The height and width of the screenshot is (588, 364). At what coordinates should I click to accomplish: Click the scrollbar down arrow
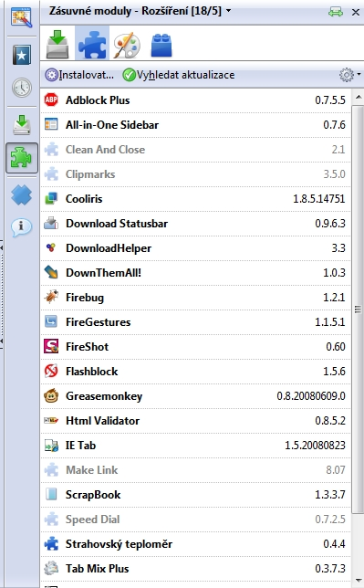(358, 581)
